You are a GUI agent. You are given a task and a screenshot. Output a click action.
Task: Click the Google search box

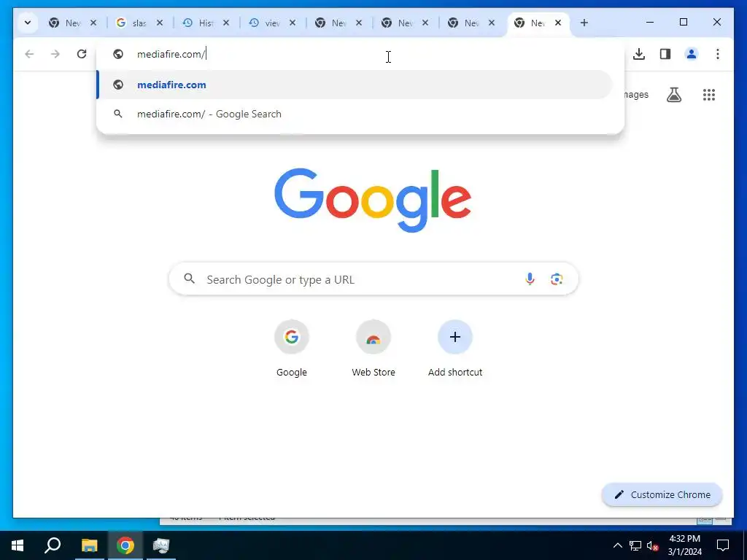pos(373,279)
